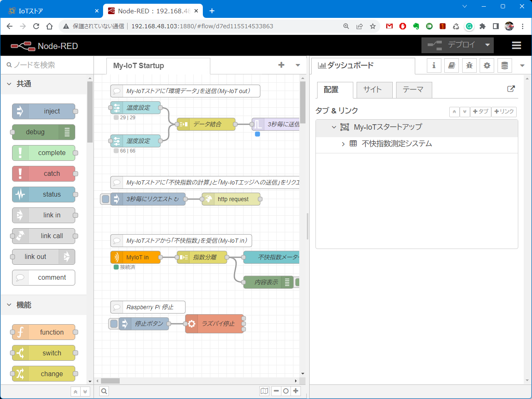Switch to the サイト tab

[x=372, y=90]
